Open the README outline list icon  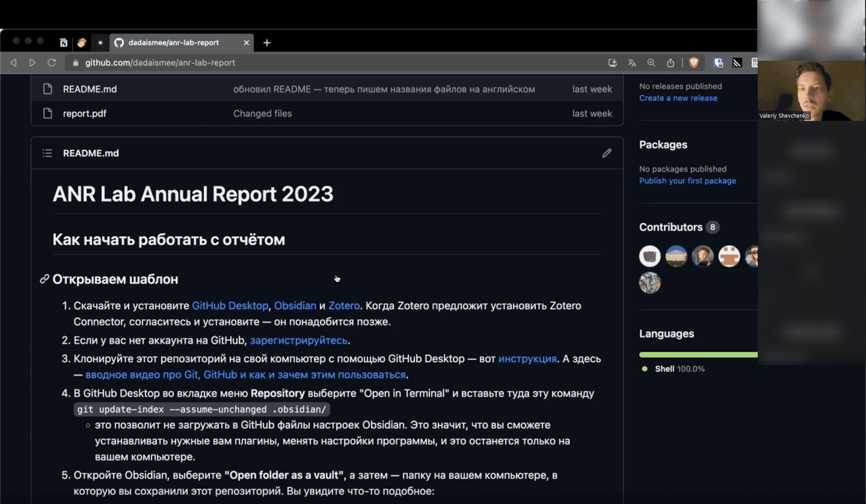(x=47, y=153)
